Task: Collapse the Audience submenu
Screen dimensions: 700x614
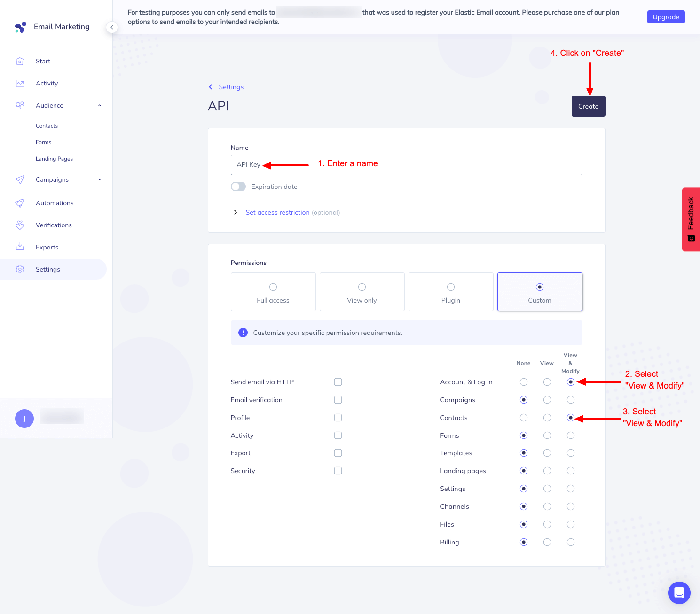Action: point(100,106)
